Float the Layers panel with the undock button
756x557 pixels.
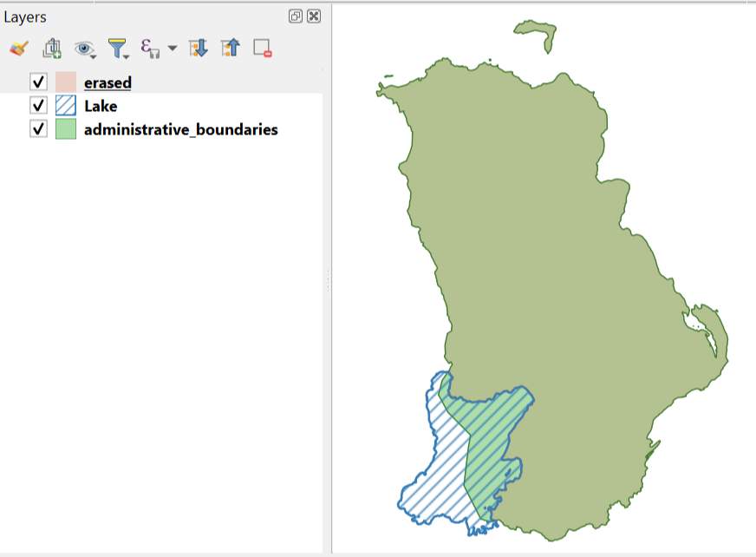point(296,16)
